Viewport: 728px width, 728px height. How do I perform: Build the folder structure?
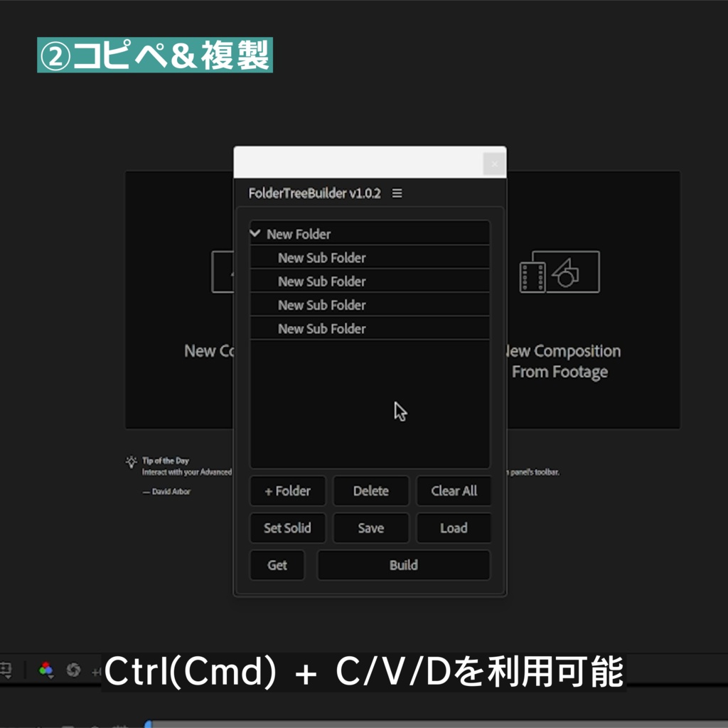[404, 565]
